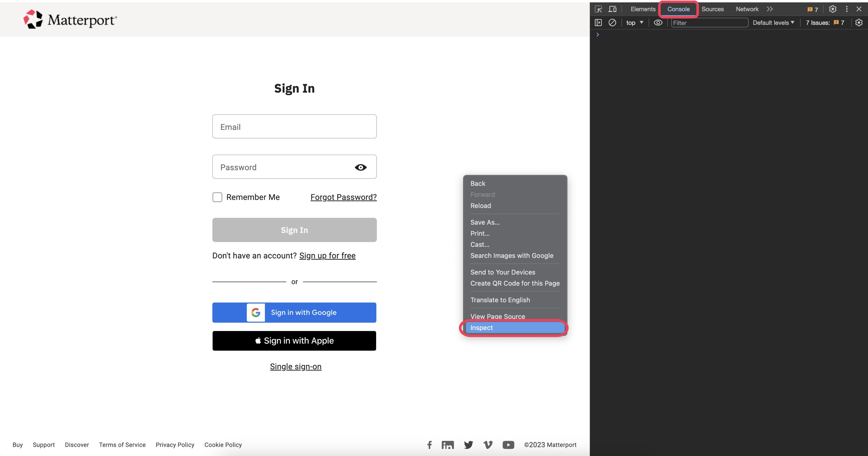Check the Remember Me checkbox
This screenshot has width=868, height=456.
217,197
